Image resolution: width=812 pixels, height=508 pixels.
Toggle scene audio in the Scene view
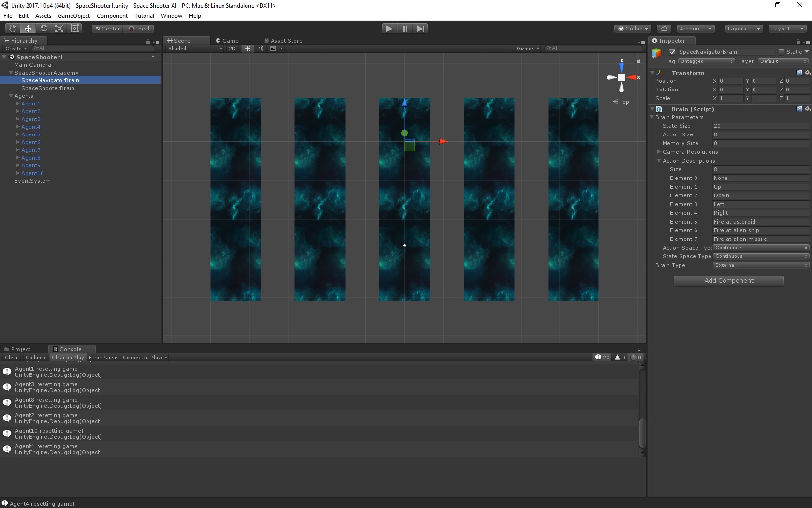pyautogui.click(x=260, y=48)
